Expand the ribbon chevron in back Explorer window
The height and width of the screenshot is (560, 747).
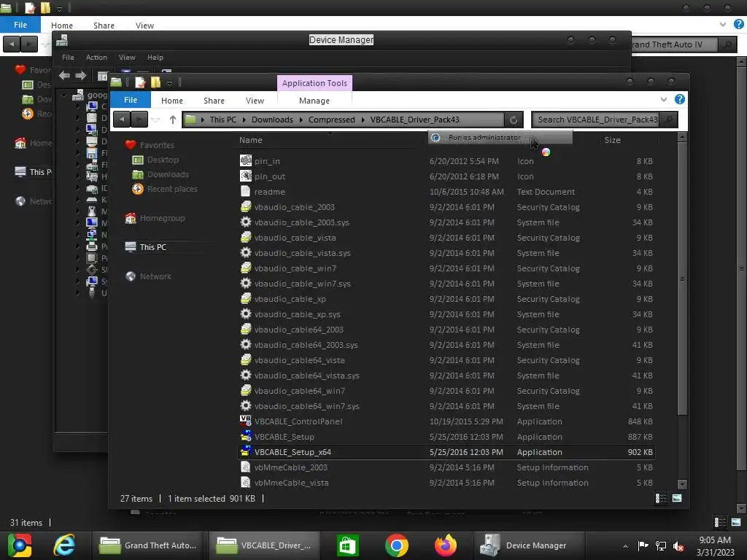click(x=723, y=24)
